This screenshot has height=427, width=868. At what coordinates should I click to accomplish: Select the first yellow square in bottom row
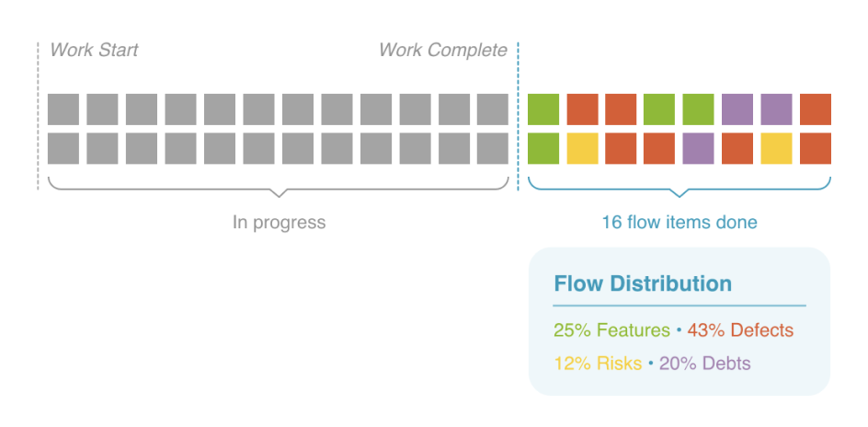[582, 148]
